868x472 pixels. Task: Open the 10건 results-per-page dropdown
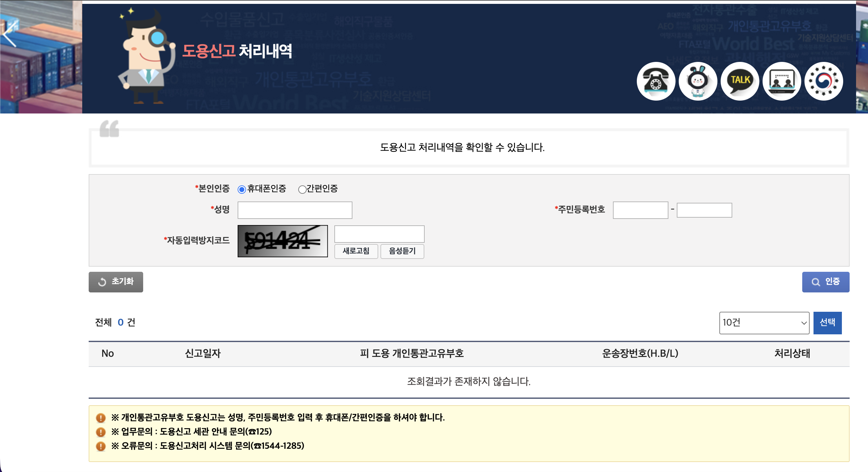click(x=764, y=323)
